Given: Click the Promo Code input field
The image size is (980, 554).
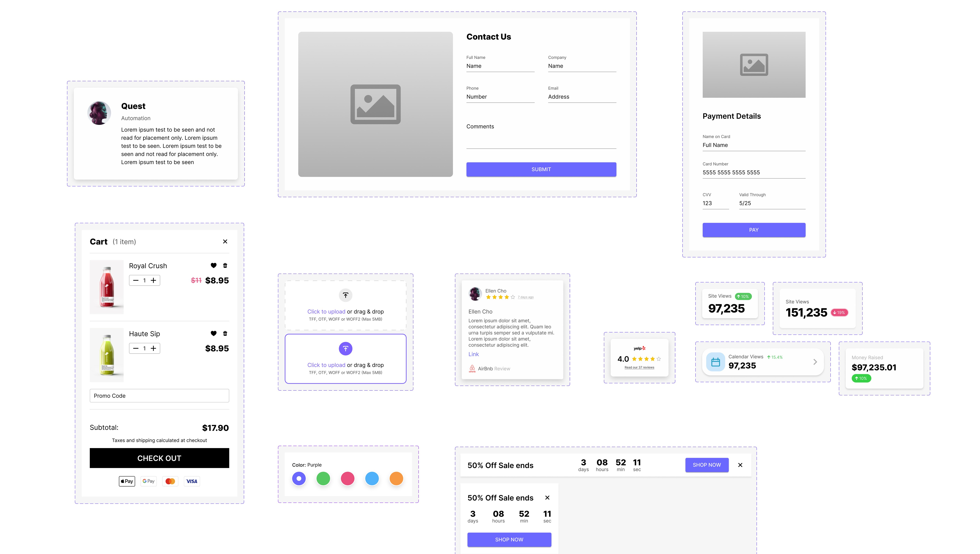Looking at the screenshot, I should (x=159, y=396).
